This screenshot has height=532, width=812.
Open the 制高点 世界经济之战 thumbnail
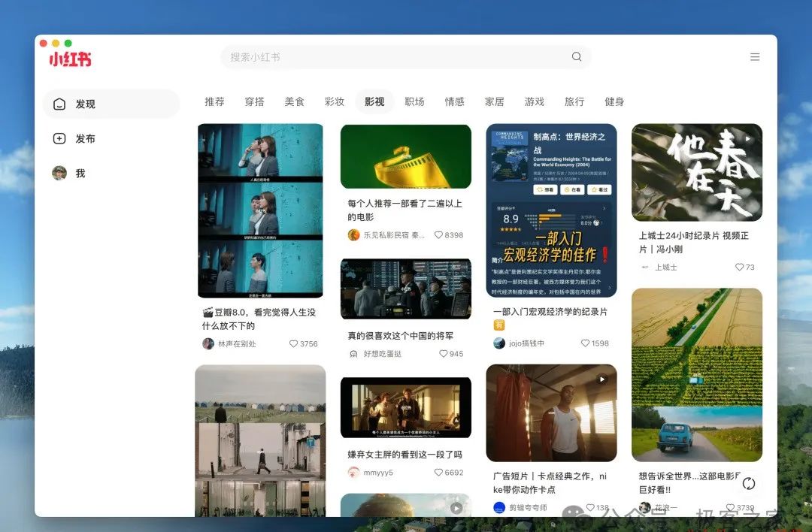552,210
